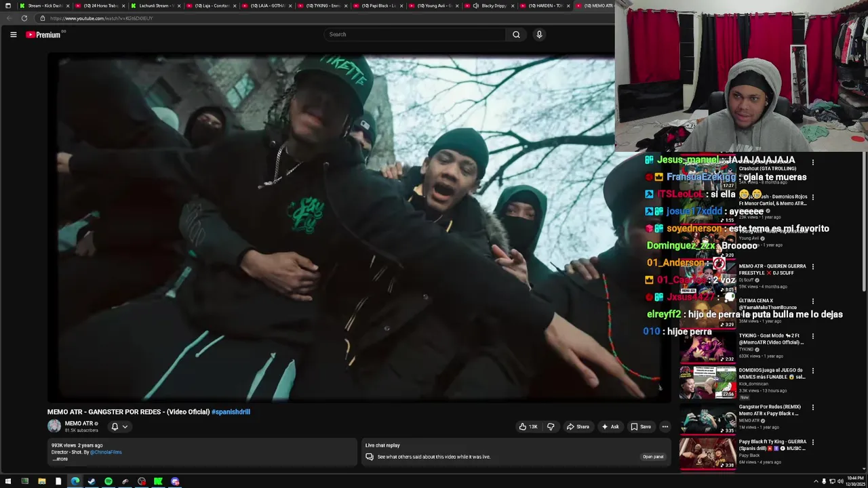The height and width of the screenshot is (488, 868).
Task: Open the Share dialog for this video
Action: (x=578, y=426)
